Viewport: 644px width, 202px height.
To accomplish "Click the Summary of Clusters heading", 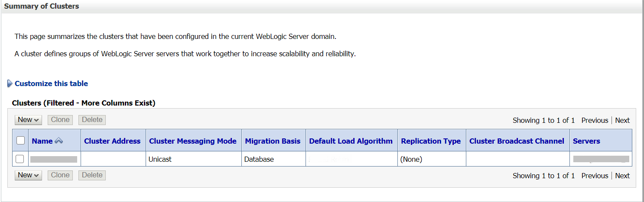I will (x=42, y=6).
